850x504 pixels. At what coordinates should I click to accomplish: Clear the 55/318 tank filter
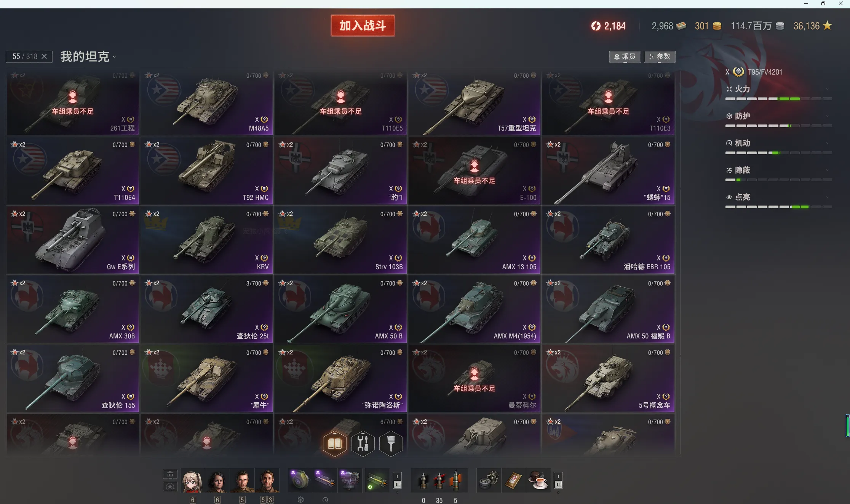pos(44,56)
